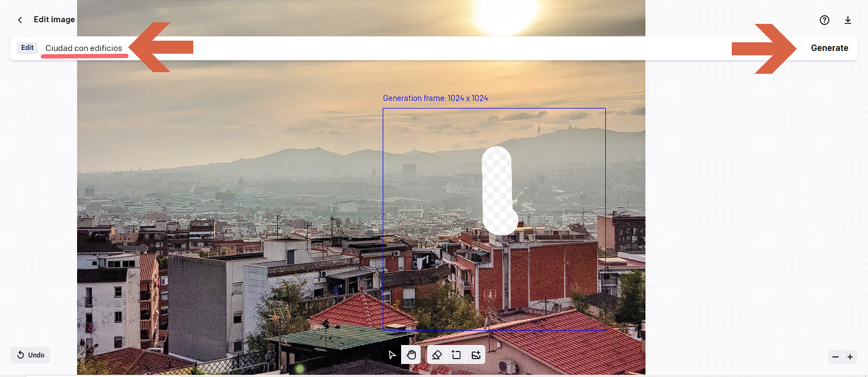
Task: Zoom out with the minus button
Action: point(835,357)
